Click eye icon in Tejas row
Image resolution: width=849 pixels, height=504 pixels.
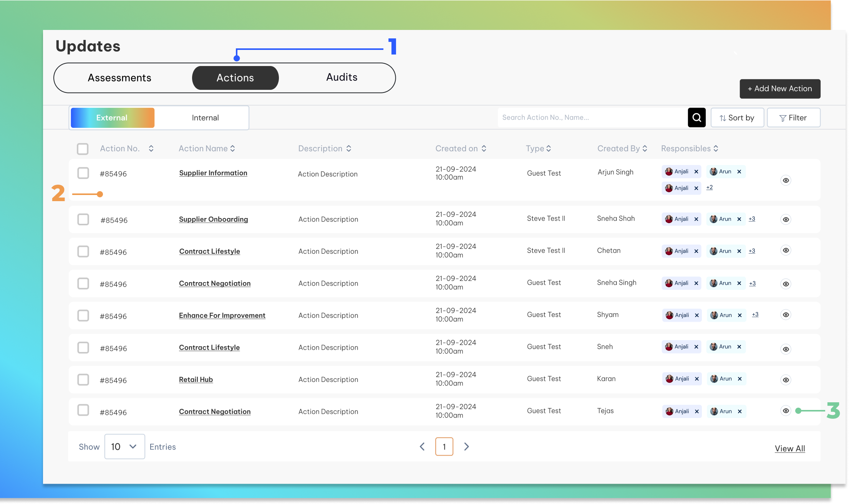[786, 411]
